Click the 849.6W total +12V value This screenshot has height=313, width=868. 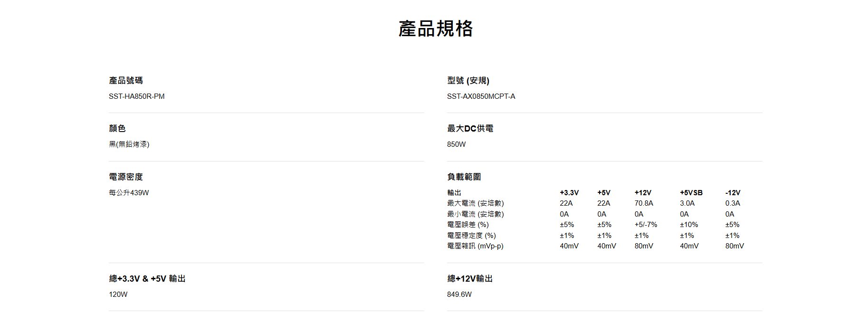click(x=459, y=294)
